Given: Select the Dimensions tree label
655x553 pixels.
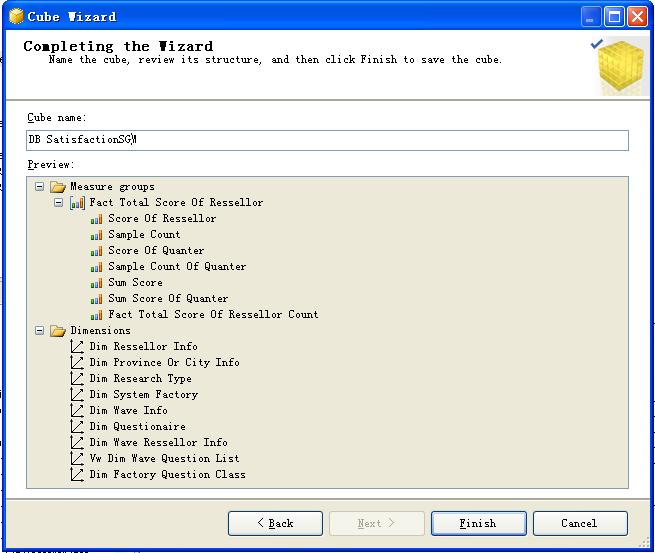Looking at the screenshot, I should click(x=100, y=331).
